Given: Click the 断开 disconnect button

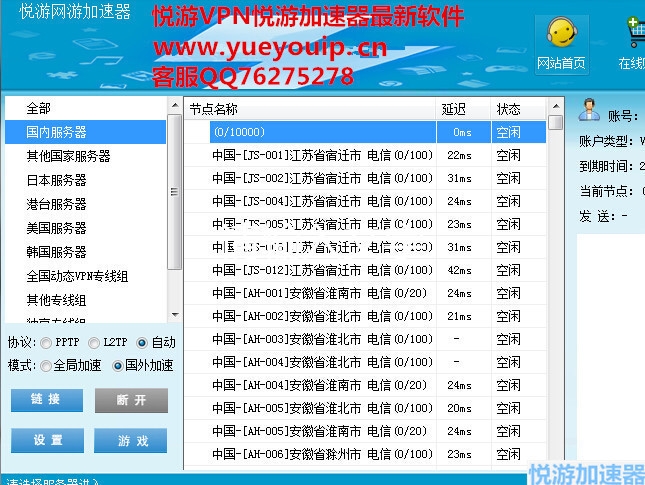Looking at the screenshot, I should coord(131,400).
